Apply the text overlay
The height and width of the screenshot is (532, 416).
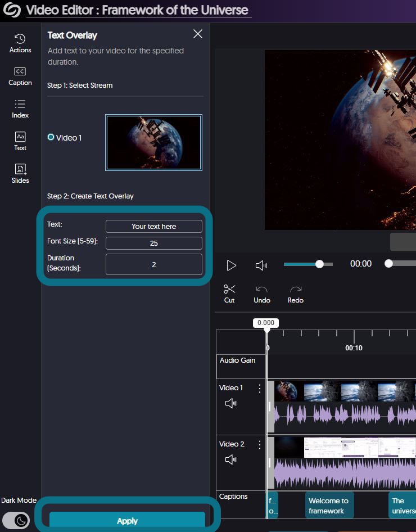[127, 520]
